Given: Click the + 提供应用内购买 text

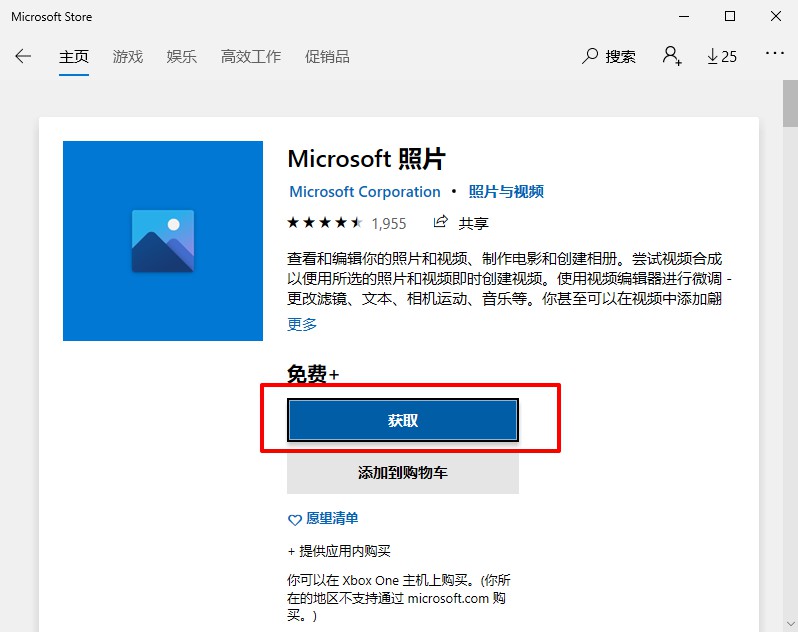Looking at the screenshot, I should pos(339,551).
